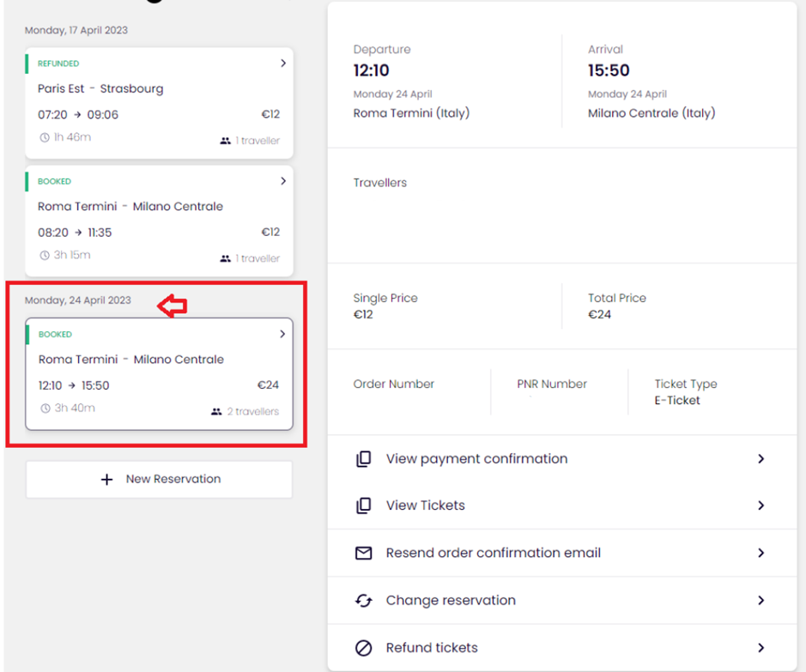The width and height of the screenshot is (806, 672).
Task: Click the chevron next to Refund tickets
Action: (761, 648)
